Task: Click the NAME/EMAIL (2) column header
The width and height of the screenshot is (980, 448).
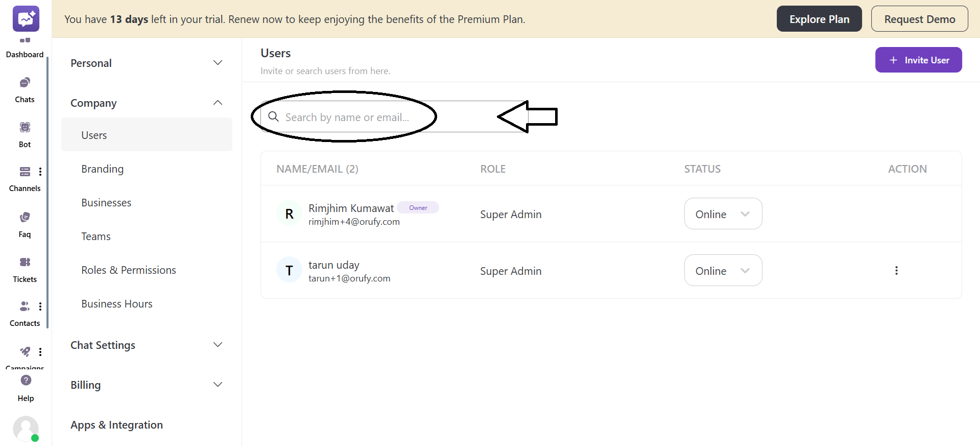Action: point(317,169)
